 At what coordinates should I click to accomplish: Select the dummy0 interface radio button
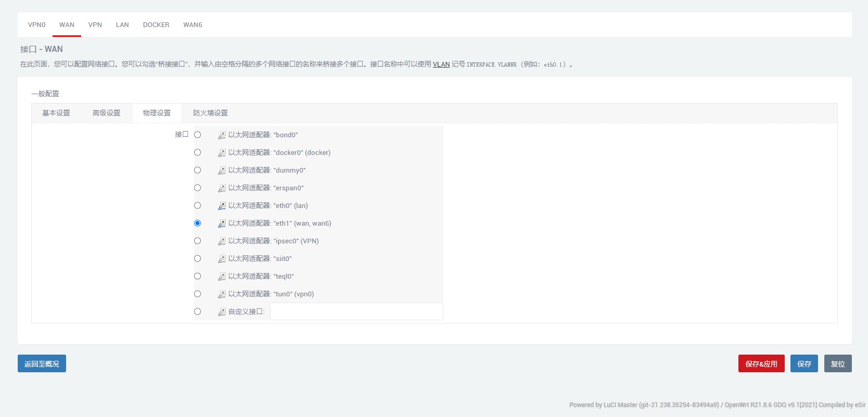click(197, 170)
